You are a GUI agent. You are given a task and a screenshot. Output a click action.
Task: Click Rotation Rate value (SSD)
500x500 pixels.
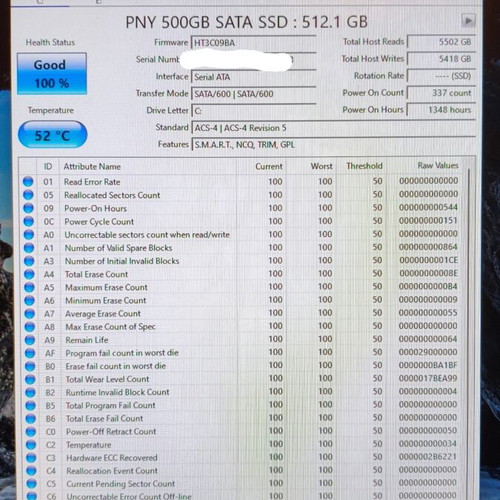441,76
